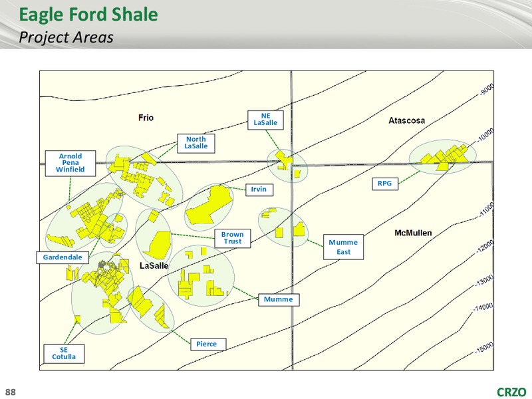Click the yellow NE LaSalle acreage block
The image size is (532, 399).
pyautogui.click(x=284, y=160)
